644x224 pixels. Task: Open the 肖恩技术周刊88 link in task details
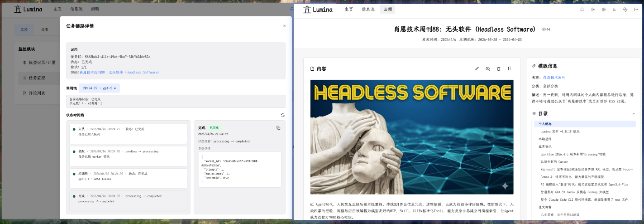pyautogui.click(x=119, y=73)
